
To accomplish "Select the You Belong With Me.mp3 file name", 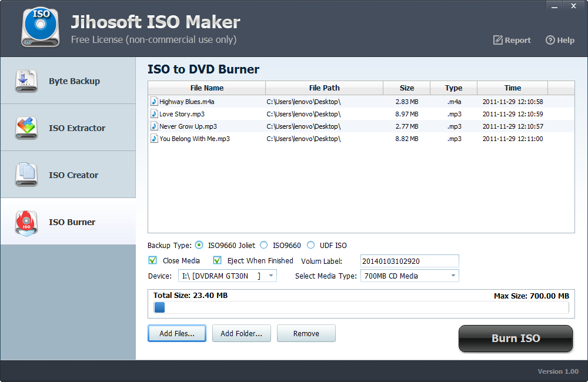I will click(x=195, y=139).
